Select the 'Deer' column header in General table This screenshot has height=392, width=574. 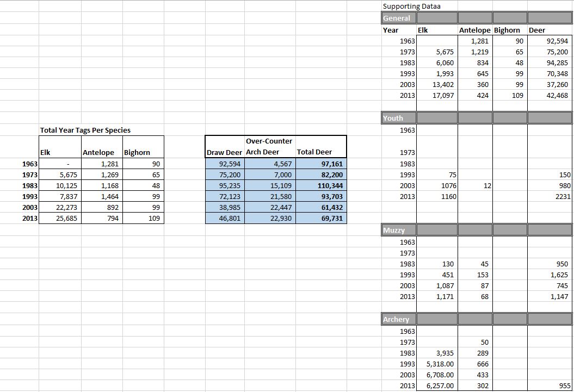click(x=550, y=30)
